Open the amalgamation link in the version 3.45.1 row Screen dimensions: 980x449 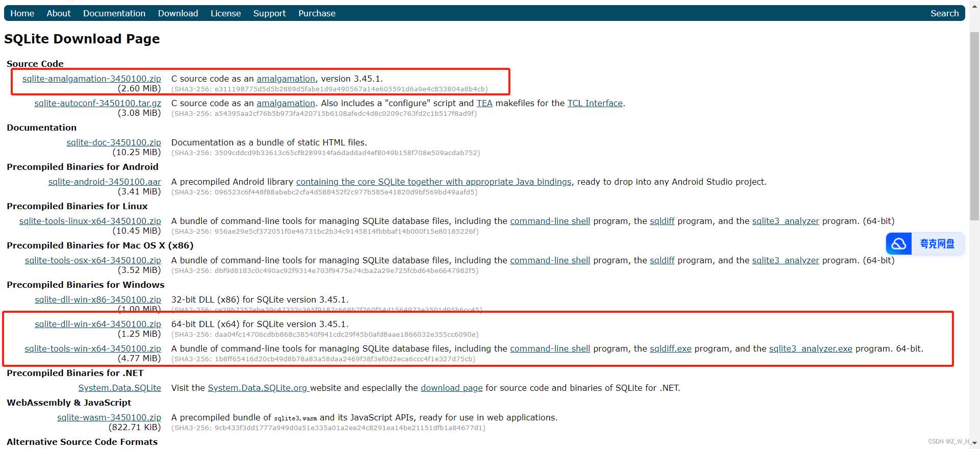coord(286,79)
